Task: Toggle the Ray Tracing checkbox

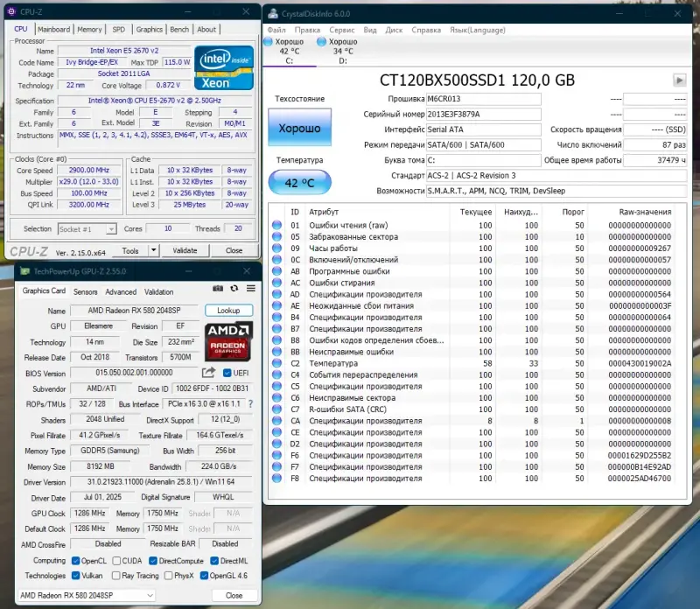Action: pos(115,576)
